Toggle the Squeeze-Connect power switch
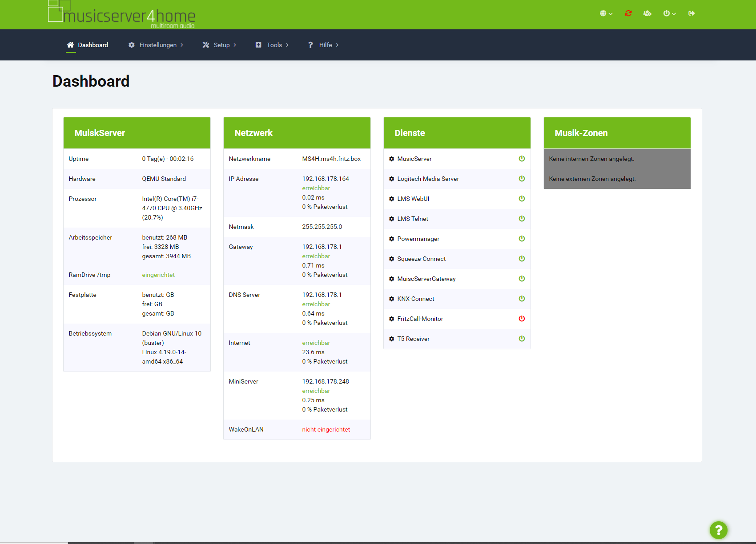Screen dimensions: 756x544 pyautogui.click(x=522, y=259)
